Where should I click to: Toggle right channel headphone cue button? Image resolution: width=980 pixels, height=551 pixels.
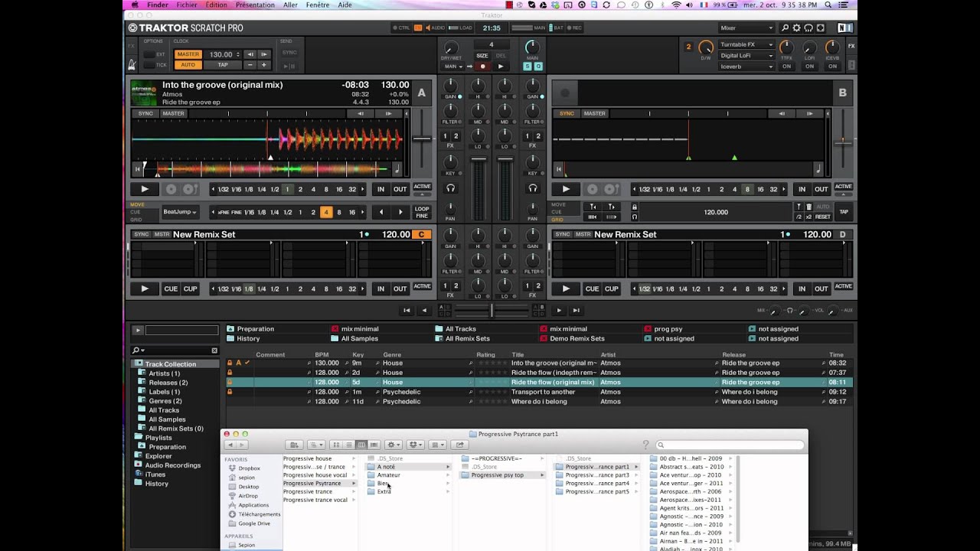click(533, 188)
